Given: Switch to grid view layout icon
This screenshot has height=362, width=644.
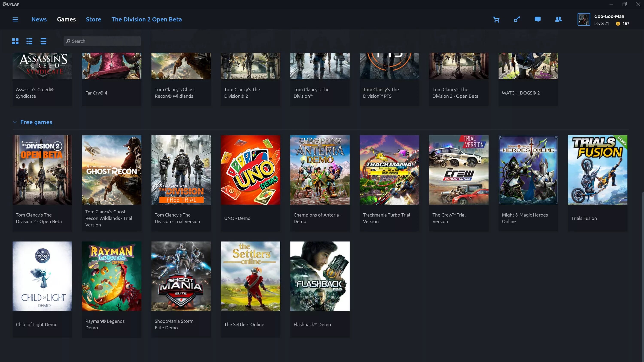Looking at the screenshot, I should [x=15, y=41].
